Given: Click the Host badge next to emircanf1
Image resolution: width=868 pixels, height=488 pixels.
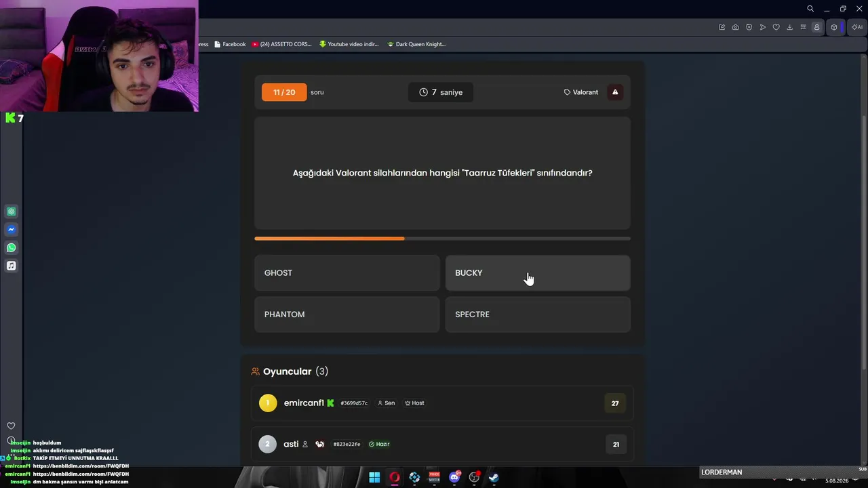Looking at the screenshot, I should pyautogui.click(x=414, y=403).
